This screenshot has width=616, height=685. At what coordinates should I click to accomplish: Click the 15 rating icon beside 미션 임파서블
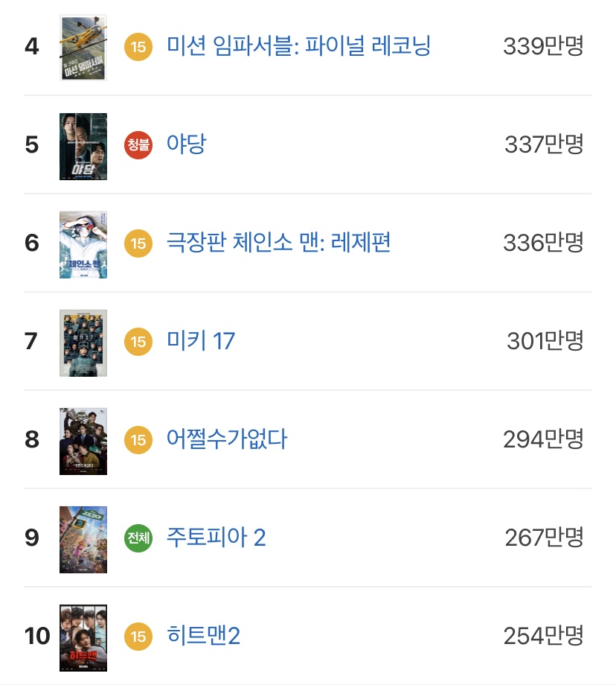click(x=138, y=47)
